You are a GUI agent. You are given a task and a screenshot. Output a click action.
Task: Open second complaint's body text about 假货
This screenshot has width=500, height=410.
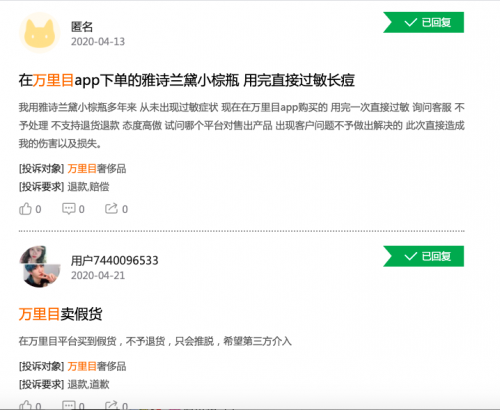(x=155, y=341)
